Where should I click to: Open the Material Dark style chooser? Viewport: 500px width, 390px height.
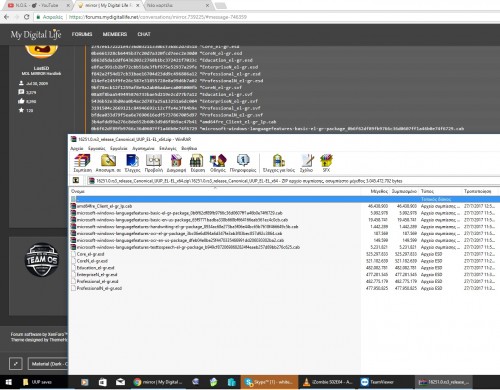click(x=48, y=364)
